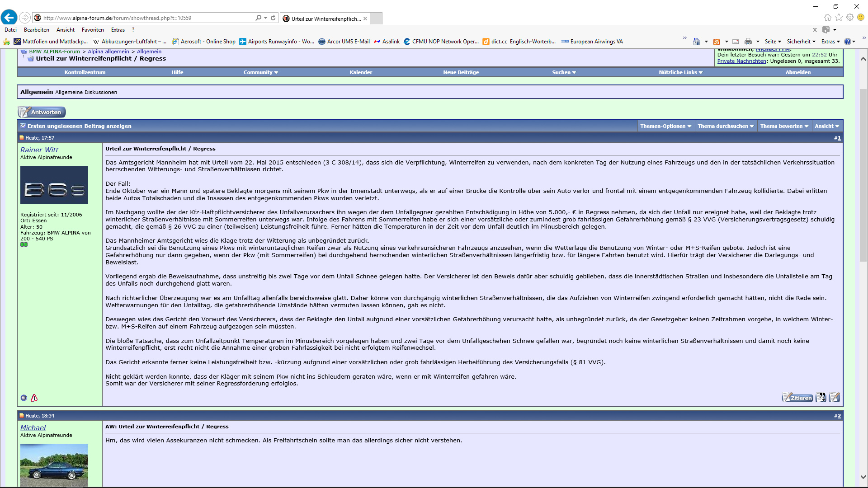868x488 pixels.
Task: Click Rainer Witt's B6S avatar image
Action: point(54,185)
